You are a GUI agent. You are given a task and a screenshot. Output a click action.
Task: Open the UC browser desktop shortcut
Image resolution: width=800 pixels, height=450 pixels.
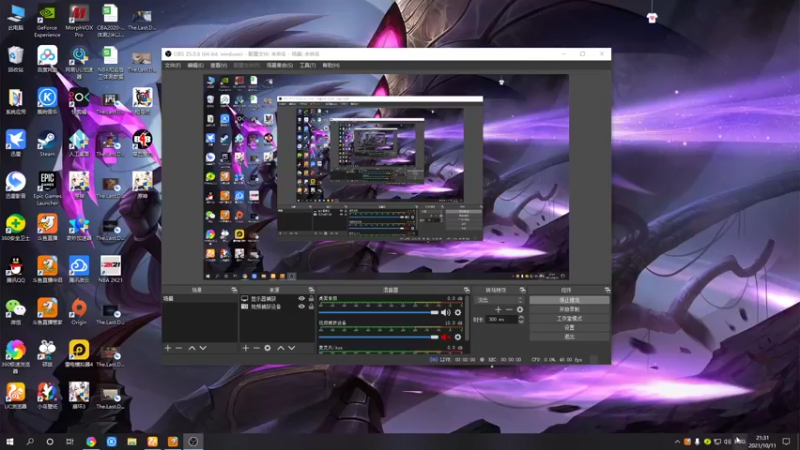point(16,395)
